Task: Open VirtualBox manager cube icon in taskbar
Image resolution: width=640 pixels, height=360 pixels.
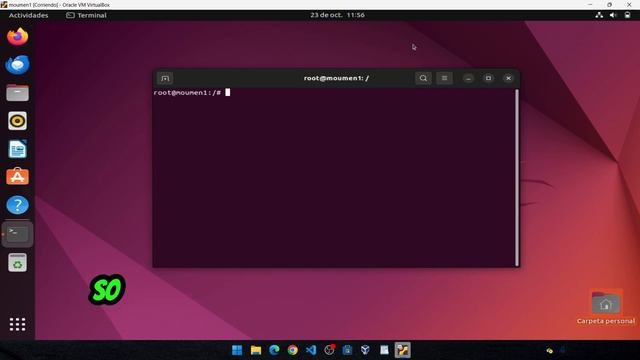Action: [365, 350]
